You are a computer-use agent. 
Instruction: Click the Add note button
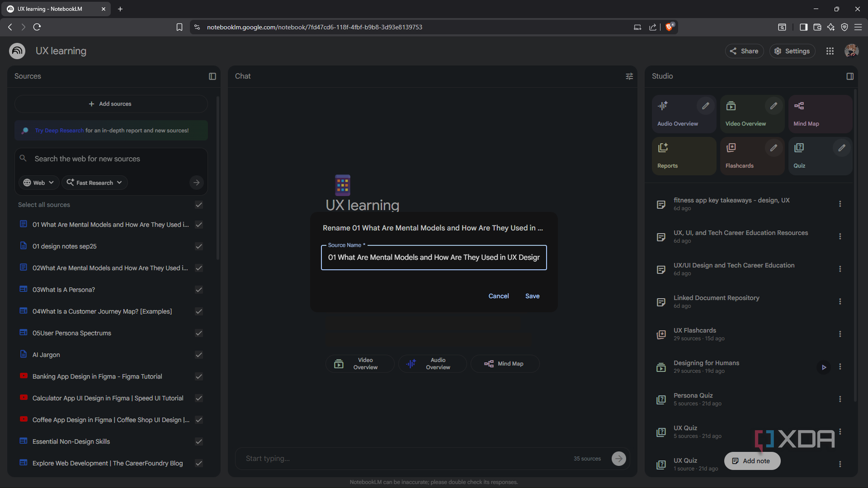click(752, 461)
